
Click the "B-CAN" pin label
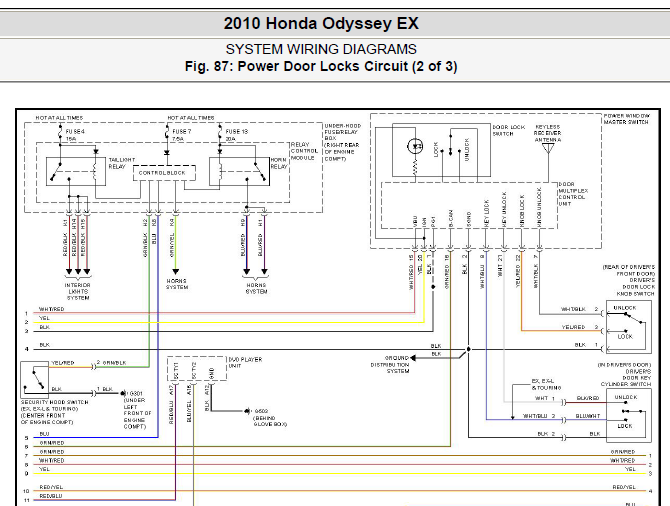(450, 218)
